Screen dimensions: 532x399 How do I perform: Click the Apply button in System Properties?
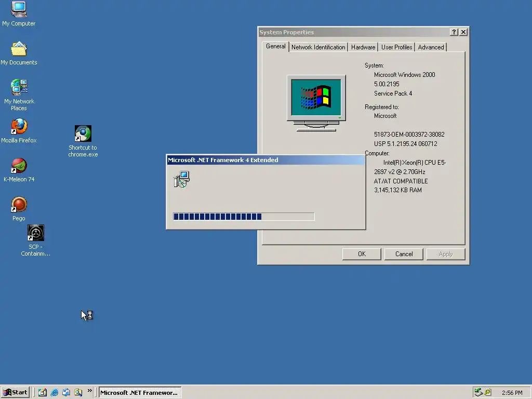(445, 254)
